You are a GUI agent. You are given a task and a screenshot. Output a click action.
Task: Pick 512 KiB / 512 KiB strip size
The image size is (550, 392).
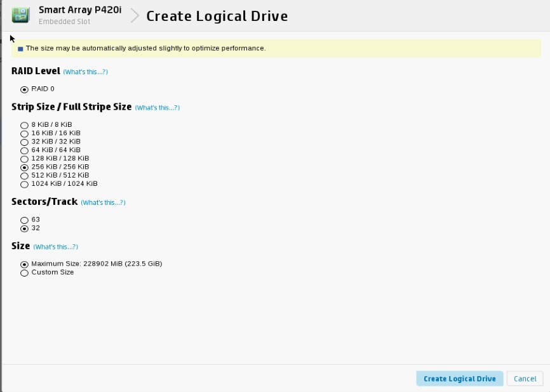[25, 176]
